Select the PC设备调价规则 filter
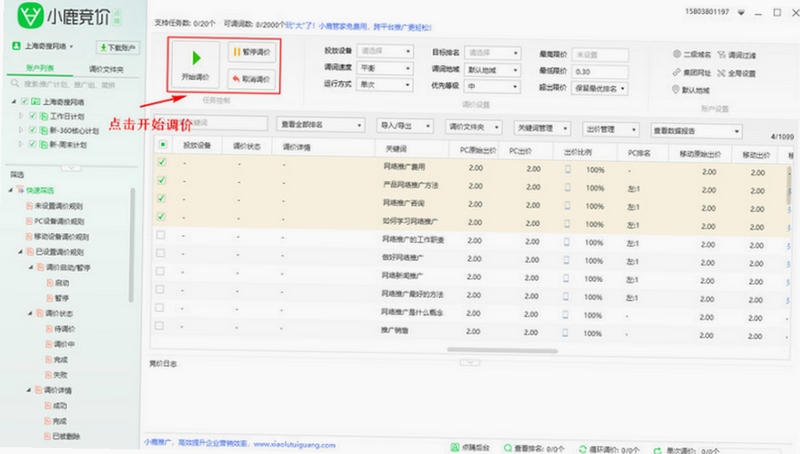This screenshot has width=800, height=454. pyautogui.click(x=55, y=221)
